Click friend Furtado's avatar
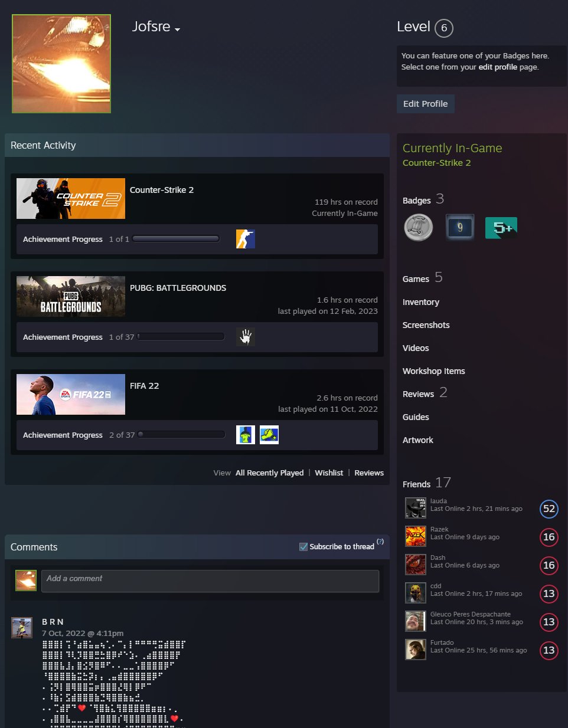Image resolution: width=568 pixels, height=728 pixels. pos(416,650)
